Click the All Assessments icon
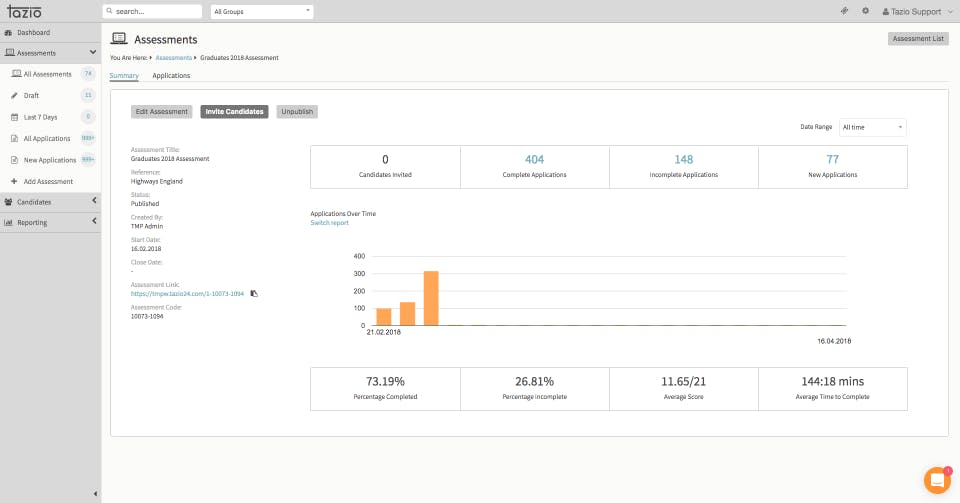Image resolution: width=960 pixels, height=503 pixels. 17,74
